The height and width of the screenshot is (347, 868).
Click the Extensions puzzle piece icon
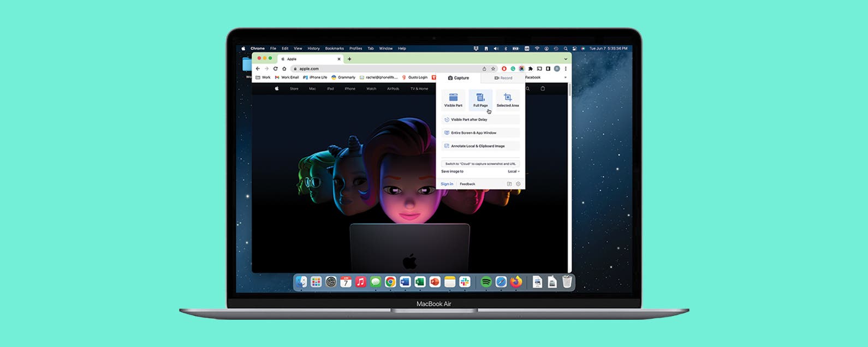[x=530, y=69]
